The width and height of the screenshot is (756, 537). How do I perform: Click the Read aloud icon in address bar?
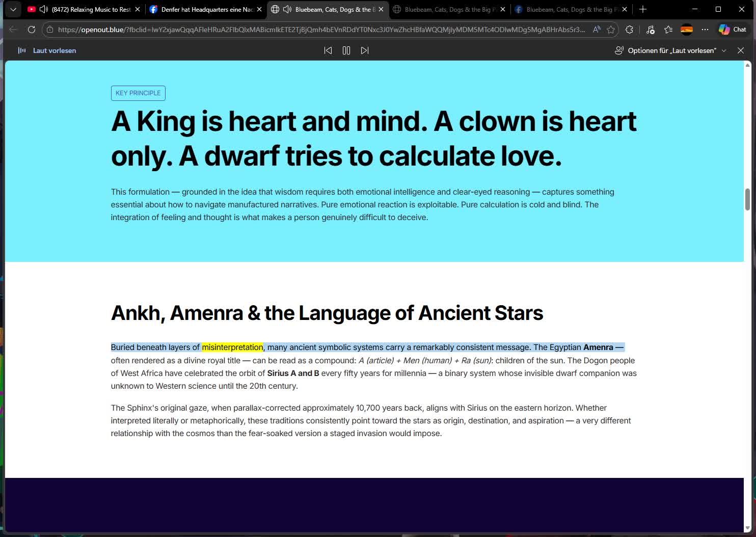pyautogui.click(x=597, y=30)
